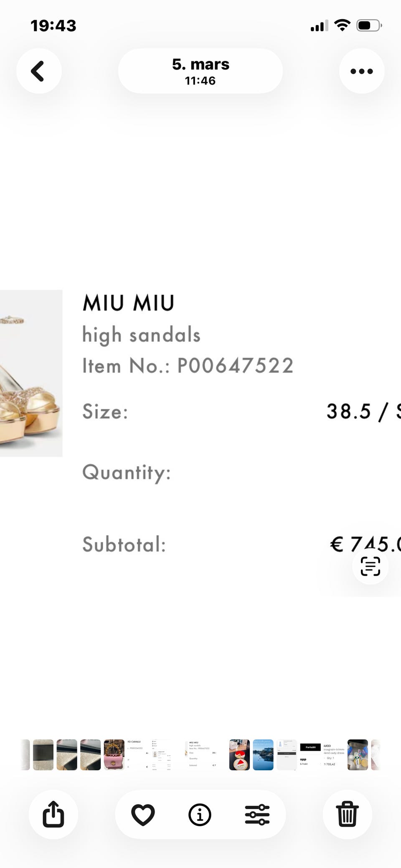Open the black Fortsätt button thumbnail
Screen dimensions: 401x868
click(310, 755)
